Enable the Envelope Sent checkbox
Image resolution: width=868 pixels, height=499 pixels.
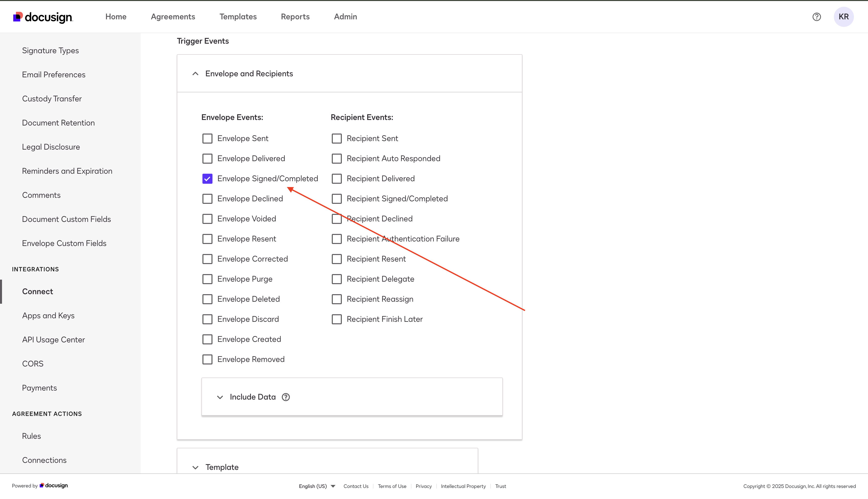207,139
